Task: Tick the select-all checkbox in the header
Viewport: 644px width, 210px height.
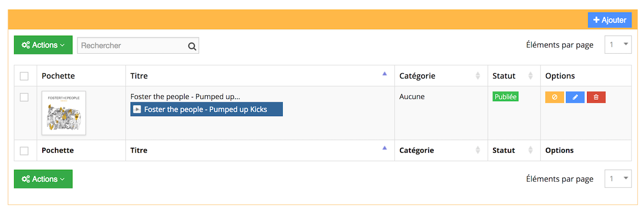Action: (24, 76)
